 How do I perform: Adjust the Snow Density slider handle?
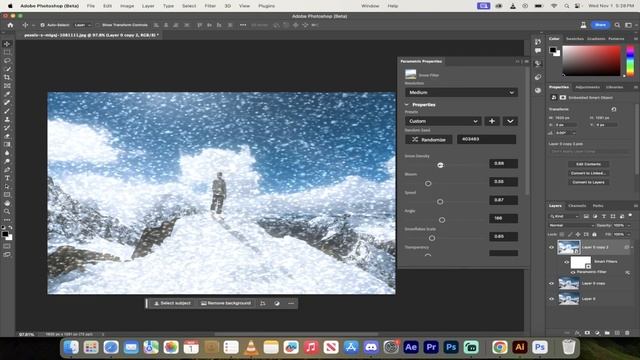click(x=440, y=165)
